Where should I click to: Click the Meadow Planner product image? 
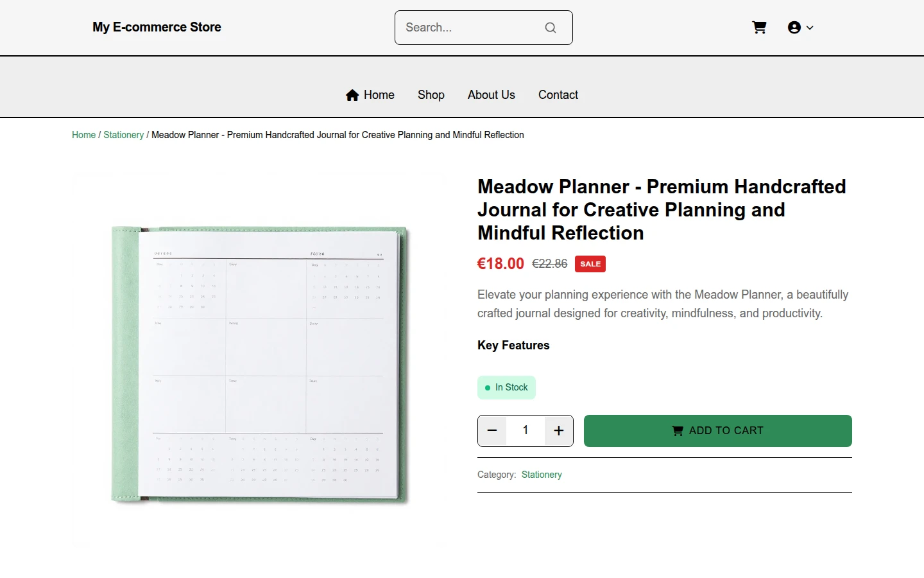pos(261,362)
